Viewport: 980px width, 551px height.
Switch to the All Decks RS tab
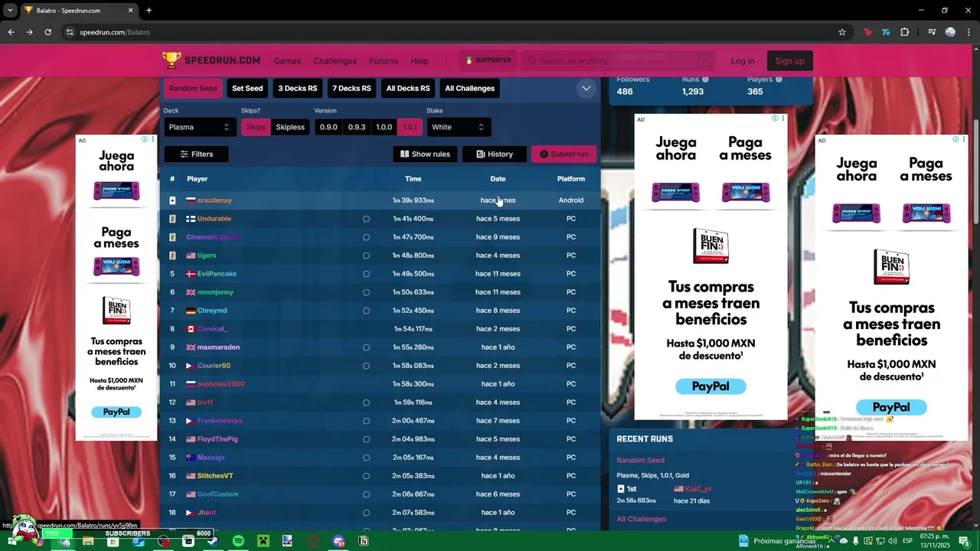[408, 88]
